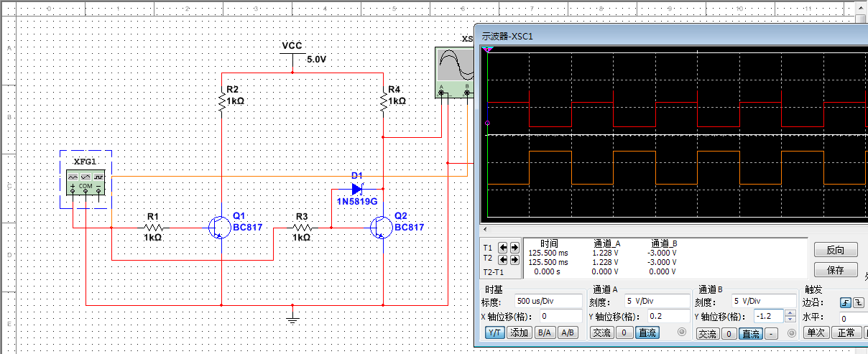Click 保存 (Save) button

click(x=836, y=270)
